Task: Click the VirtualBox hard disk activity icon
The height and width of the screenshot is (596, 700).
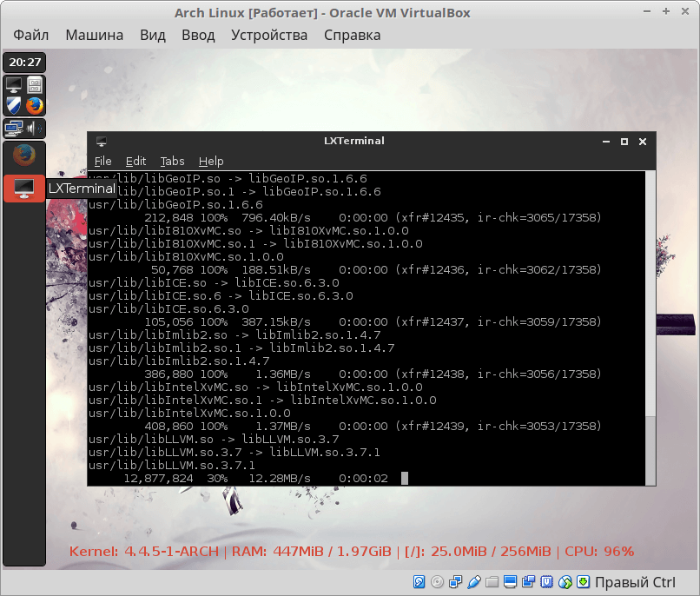Action: point(419,582)
